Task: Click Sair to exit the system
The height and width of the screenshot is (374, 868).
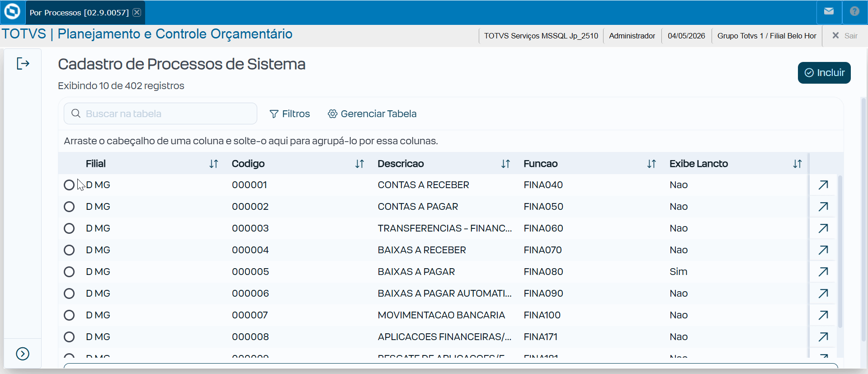Action: click(844, 36)
